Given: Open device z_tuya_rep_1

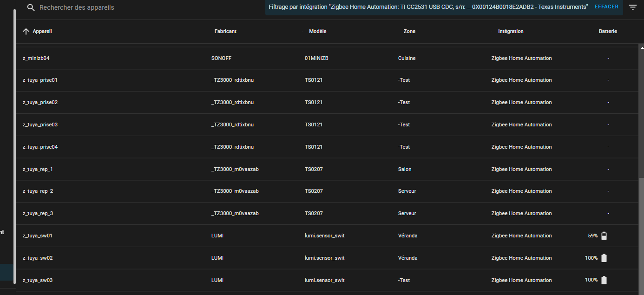Looking at the screenshot, I should (x=38, y=169).
